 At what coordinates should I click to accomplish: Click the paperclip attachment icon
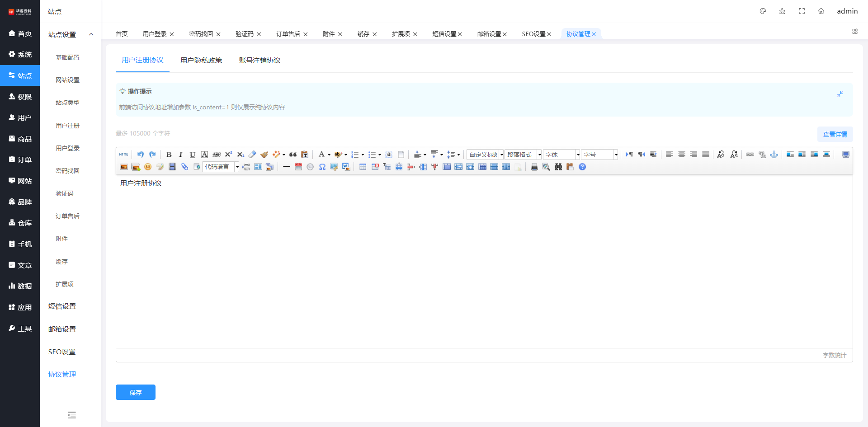click(184, 167)
